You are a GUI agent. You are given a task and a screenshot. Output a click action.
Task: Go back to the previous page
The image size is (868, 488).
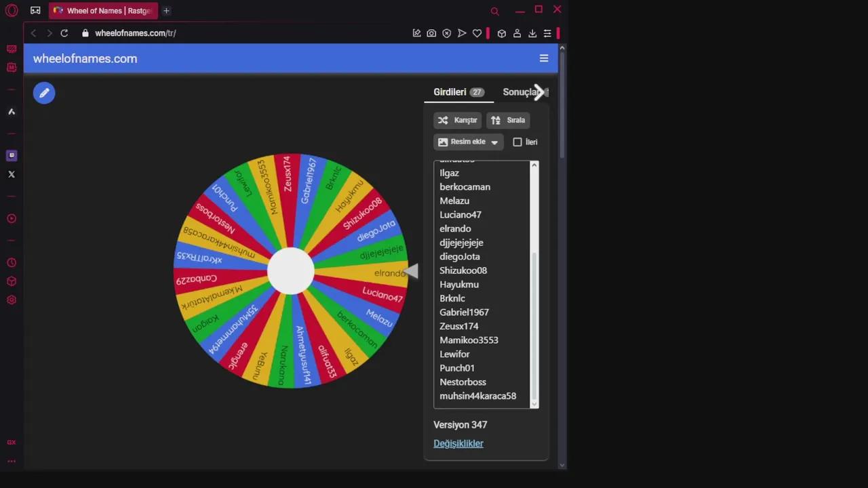(x=33, y=33)
